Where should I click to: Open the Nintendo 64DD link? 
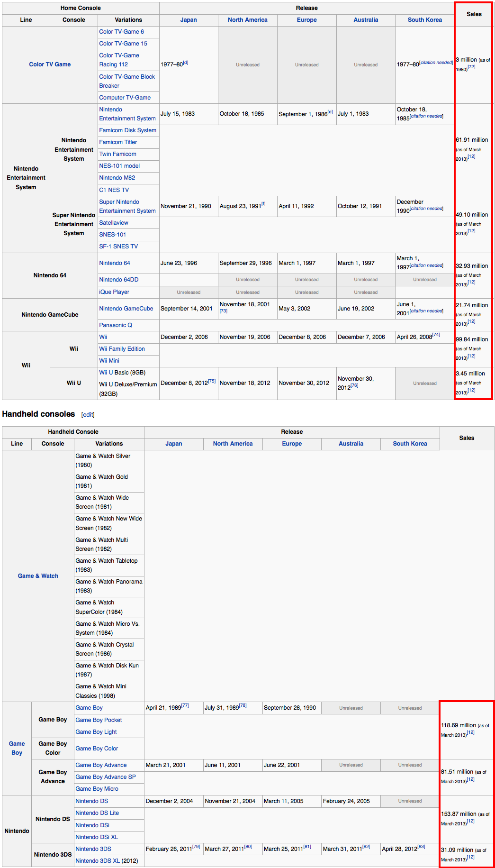(x=119, y=280)
